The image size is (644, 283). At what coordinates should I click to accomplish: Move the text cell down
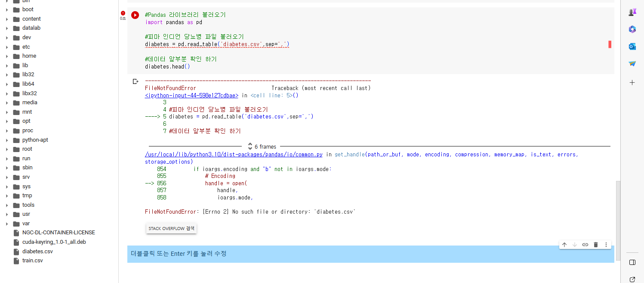coord(575,245)
